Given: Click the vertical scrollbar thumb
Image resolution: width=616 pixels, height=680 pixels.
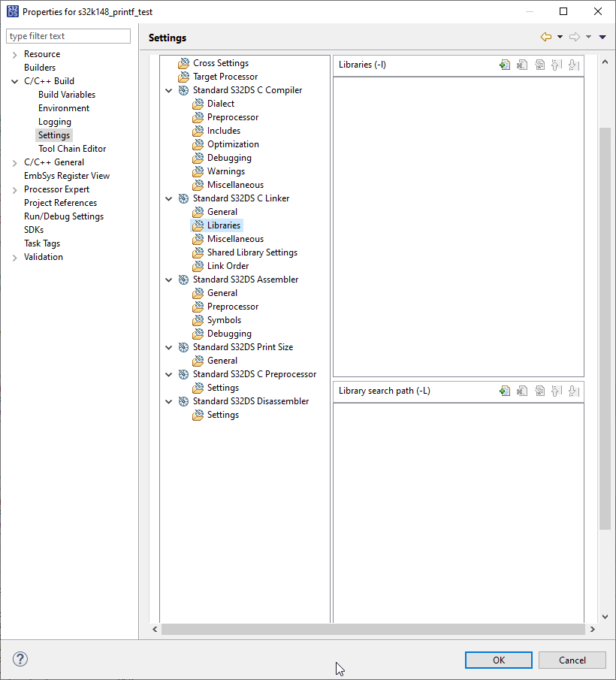Looking at the screenshot, I should click(605, 328).
